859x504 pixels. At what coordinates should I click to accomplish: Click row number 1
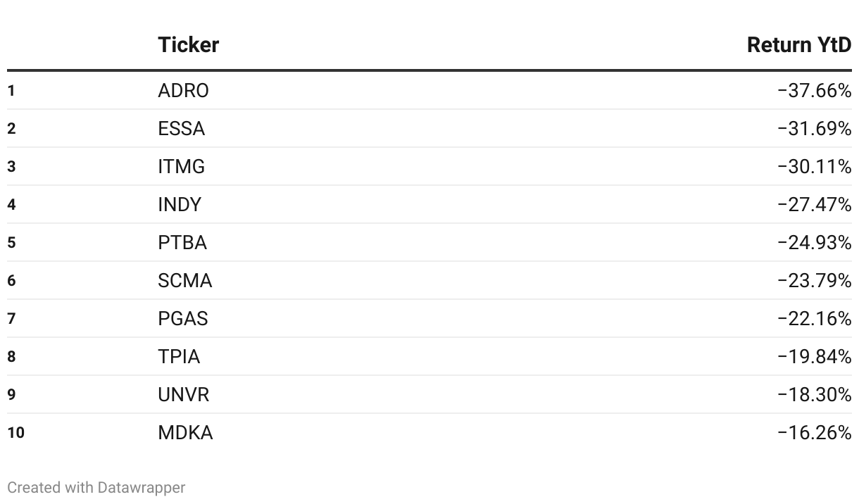coord(11,91)
